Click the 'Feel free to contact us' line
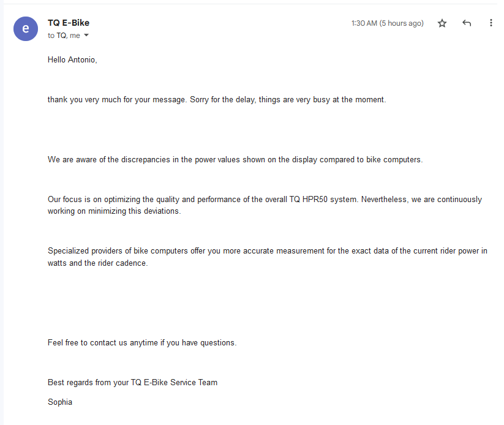 [141, 343]
